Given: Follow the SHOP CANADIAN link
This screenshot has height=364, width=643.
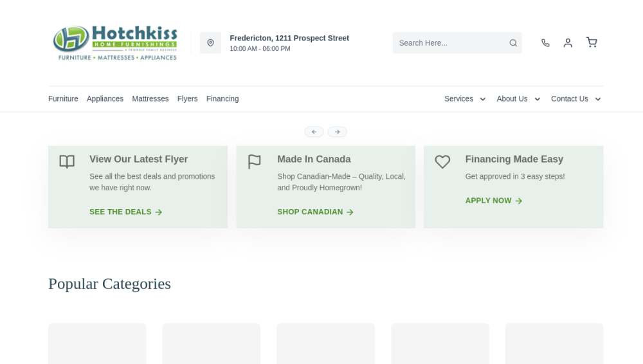Looking at the screenshot, I should [x=315, y=212].
